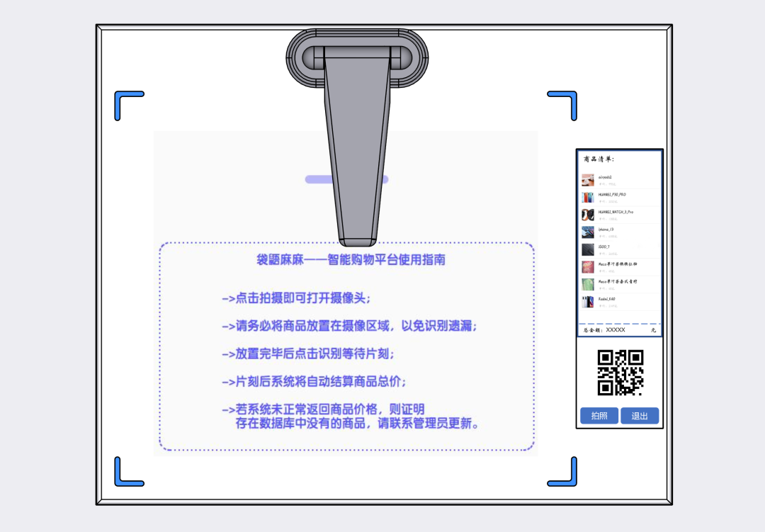Select the Meco 桃桃红柚 tea image
This screenshot has width=765, height=532.
tap(587, 267)
